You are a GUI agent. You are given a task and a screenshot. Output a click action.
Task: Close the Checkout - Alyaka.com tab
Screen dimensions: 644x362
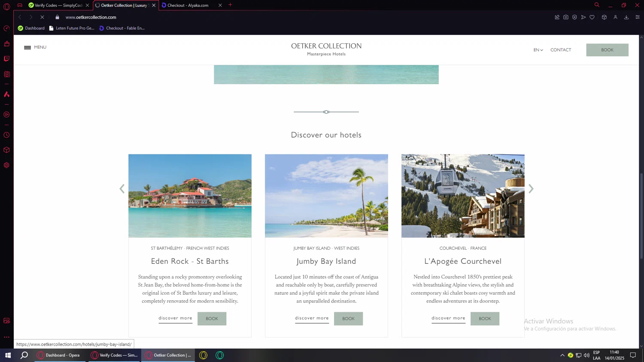pyautogui.click(x=220, y=5)
